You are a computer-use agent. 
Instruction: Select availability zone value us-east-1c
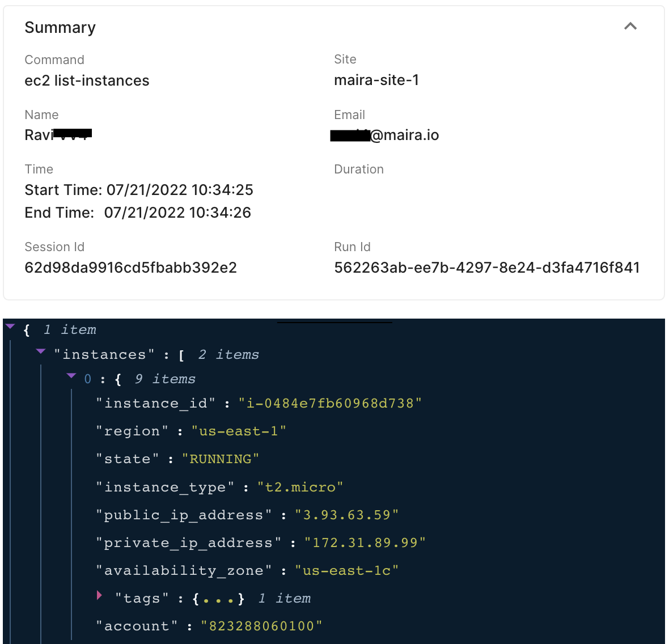[x=346, y=570]
